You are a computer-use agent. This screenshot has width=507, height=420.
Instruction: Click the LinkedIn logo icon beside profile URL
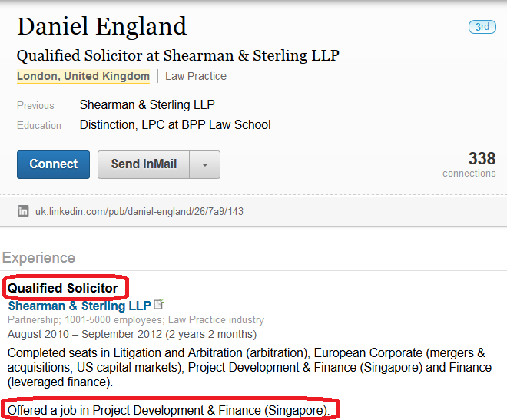tap(23, 211)
